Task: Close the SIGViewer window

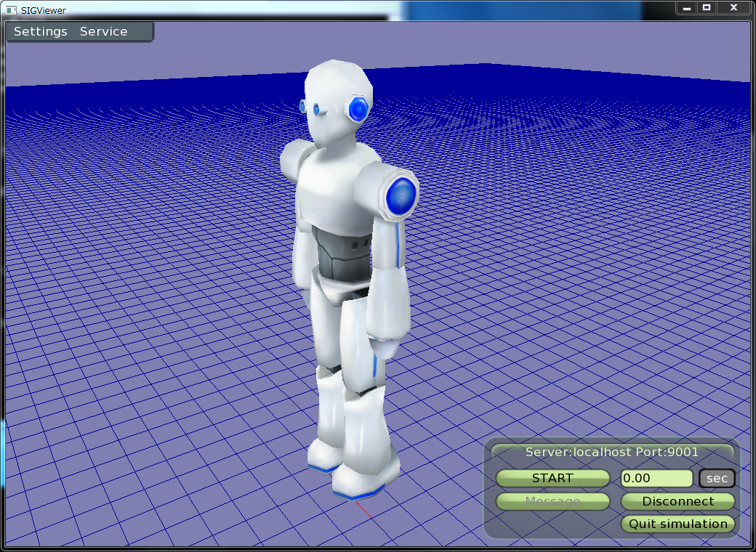Action: pyautogui.click(x=733, y=8)
